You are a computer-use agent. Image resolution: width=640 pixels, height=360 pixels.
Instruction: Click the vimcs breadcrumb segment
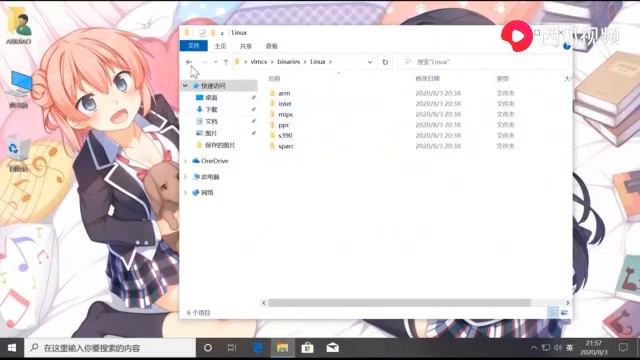258,62
